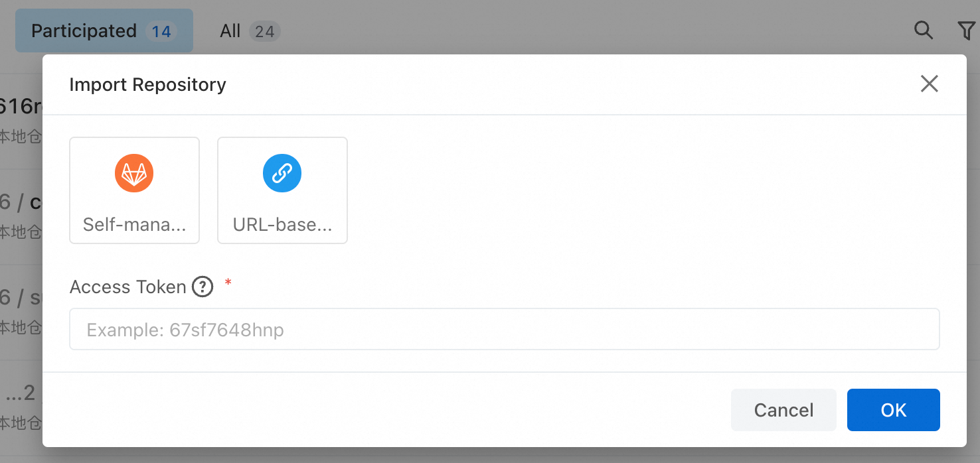Click the Access Token field label
The width and height of the screenshot is (980, 463).
click(127, 287)
